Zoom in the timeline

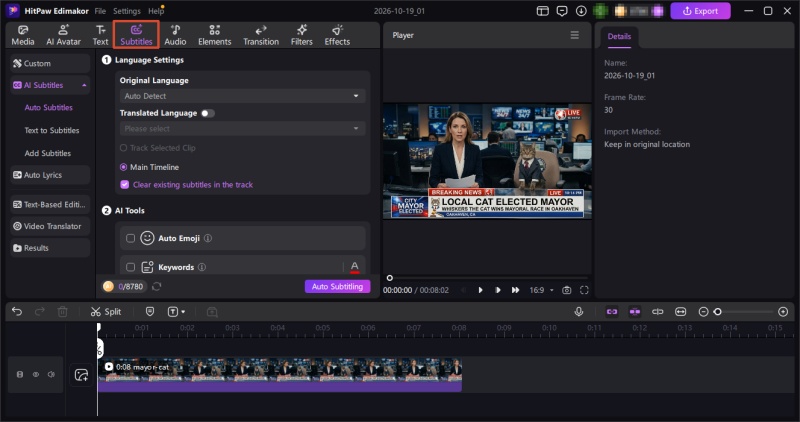coord(783,311)
